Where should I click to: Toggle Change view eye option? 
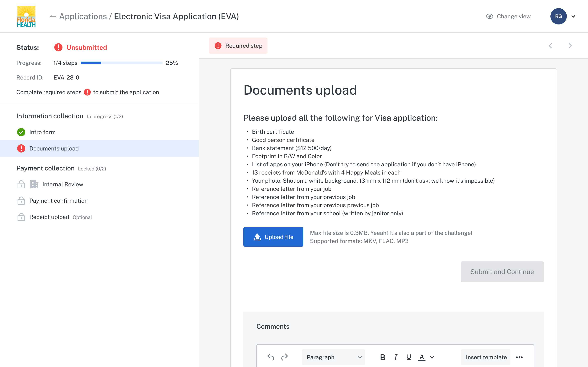pyautogui.click(x=508, y=16)
